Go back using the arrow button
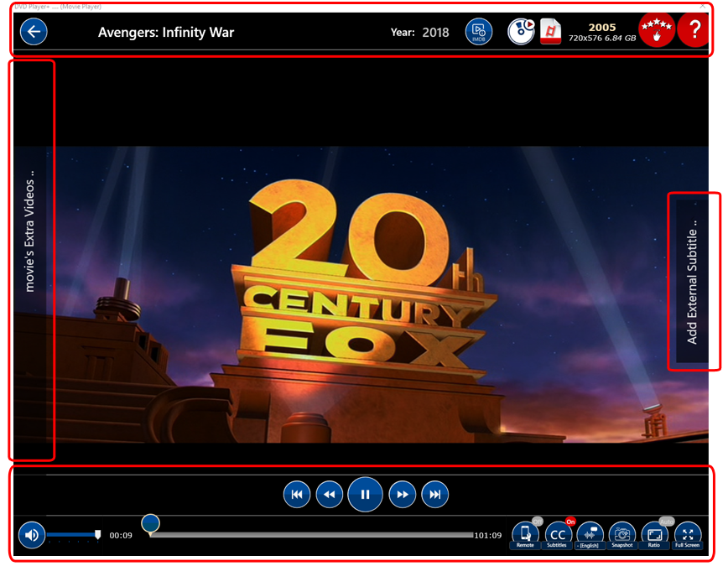Screen dimensions: 728x566 34,32
